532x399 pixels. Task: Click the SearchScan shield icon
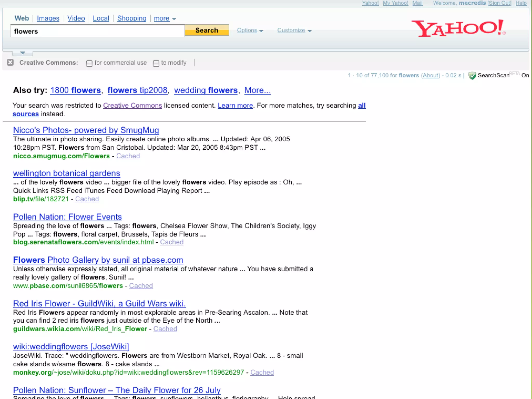pos(472,76)
